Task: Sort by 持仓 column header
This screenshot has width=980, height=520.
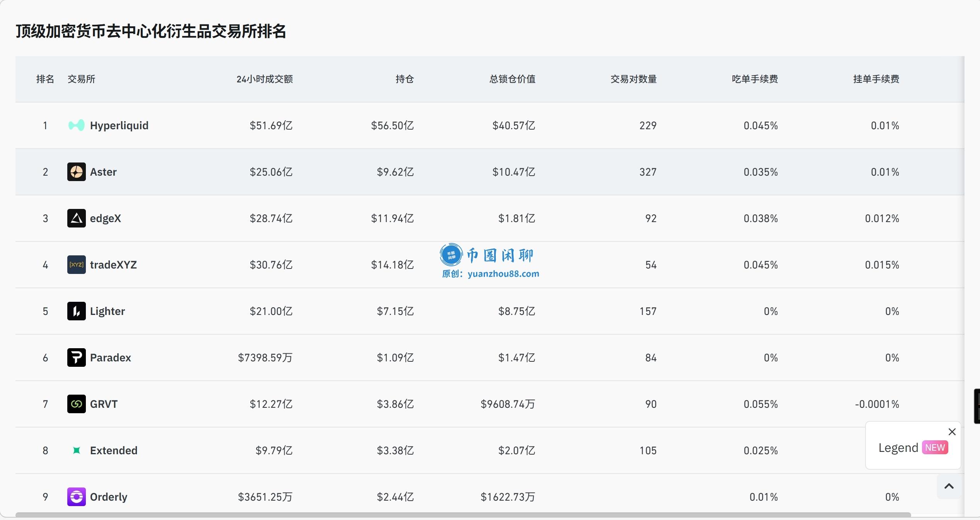Action: click(405, 79)
